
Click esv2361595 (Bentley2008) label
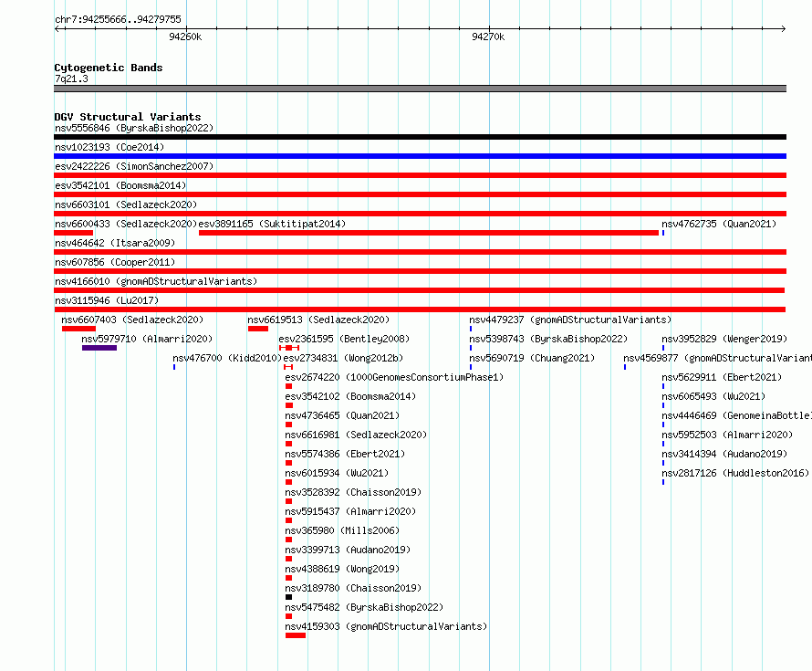344,339
